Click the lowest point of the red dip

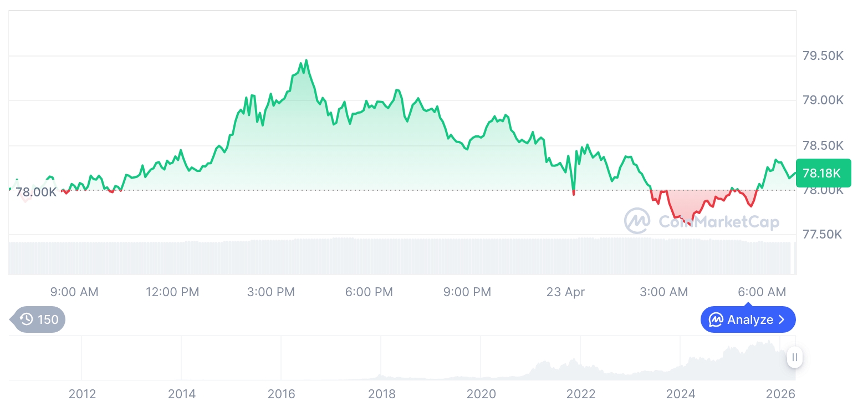690,224
